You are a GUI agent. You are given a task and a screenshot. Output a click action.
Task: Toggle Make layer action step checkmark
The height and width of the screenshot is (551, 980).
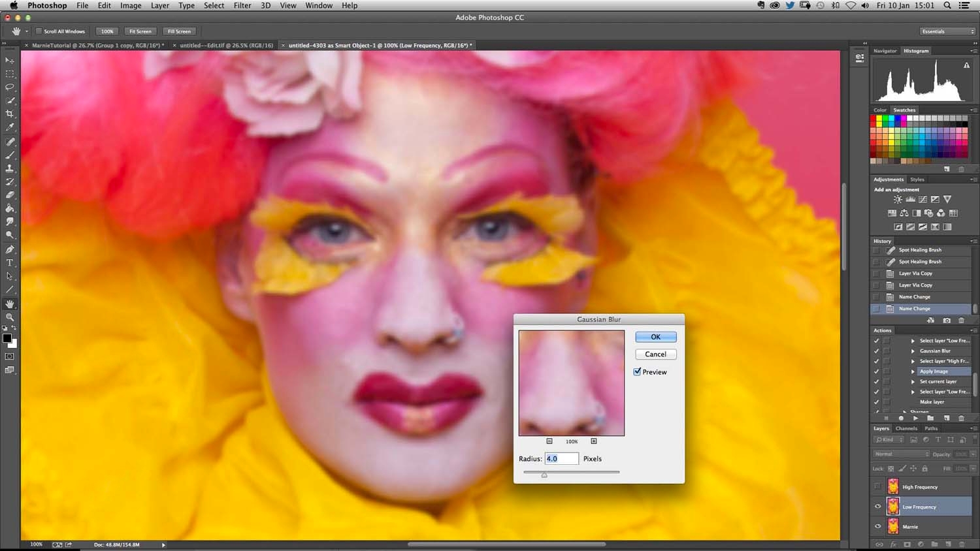876,402
